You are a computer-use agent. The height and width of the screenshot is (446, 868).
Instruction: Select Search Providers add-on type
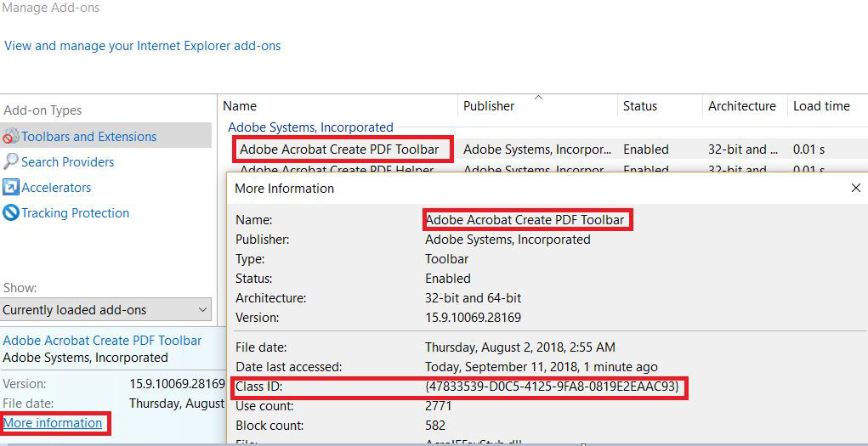click(x=68, y=162)
